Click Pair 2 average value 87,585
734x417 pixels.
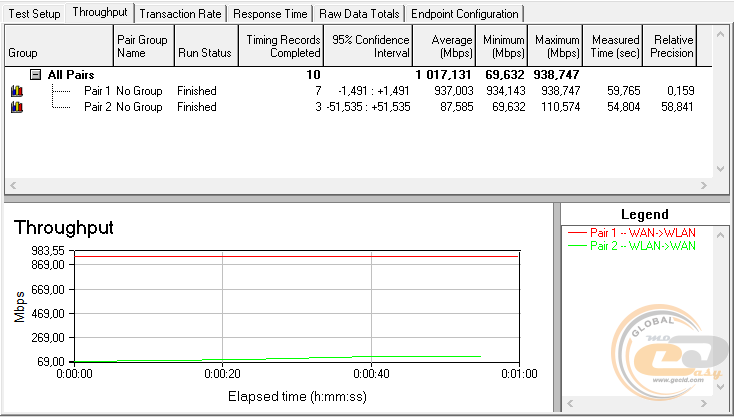pyautogui.click(x=457, y=107)
